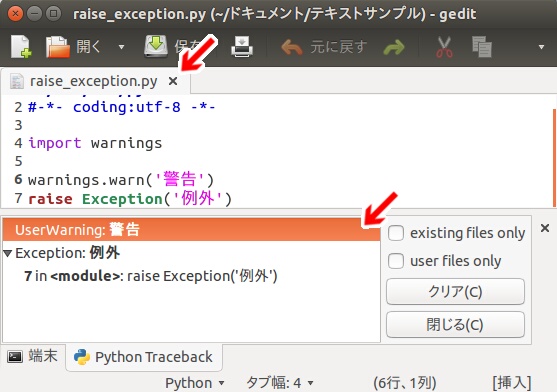
Task: Minimize the gedit window
Action: [x=34, y=14]
